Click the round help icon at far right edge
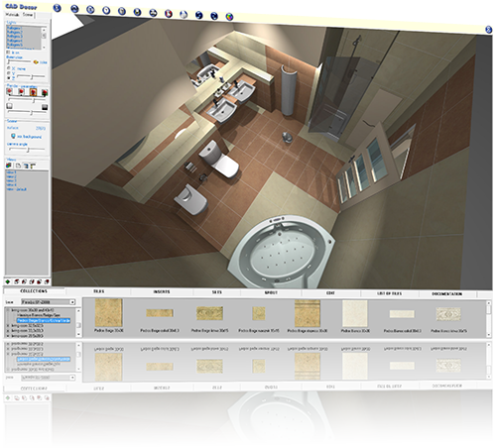The image size is (496, 448). tap(488, 30)
